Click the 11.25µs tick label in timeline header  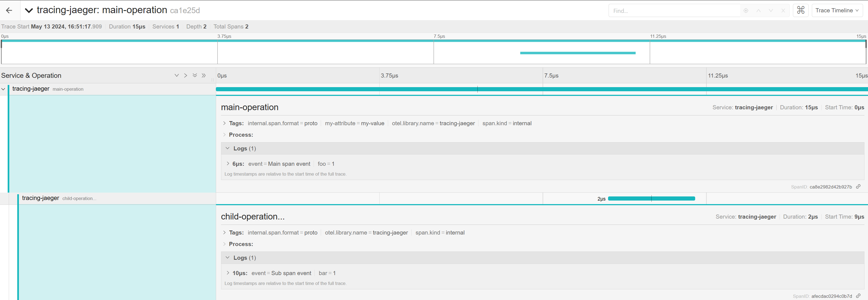click(x=718, y=76)
